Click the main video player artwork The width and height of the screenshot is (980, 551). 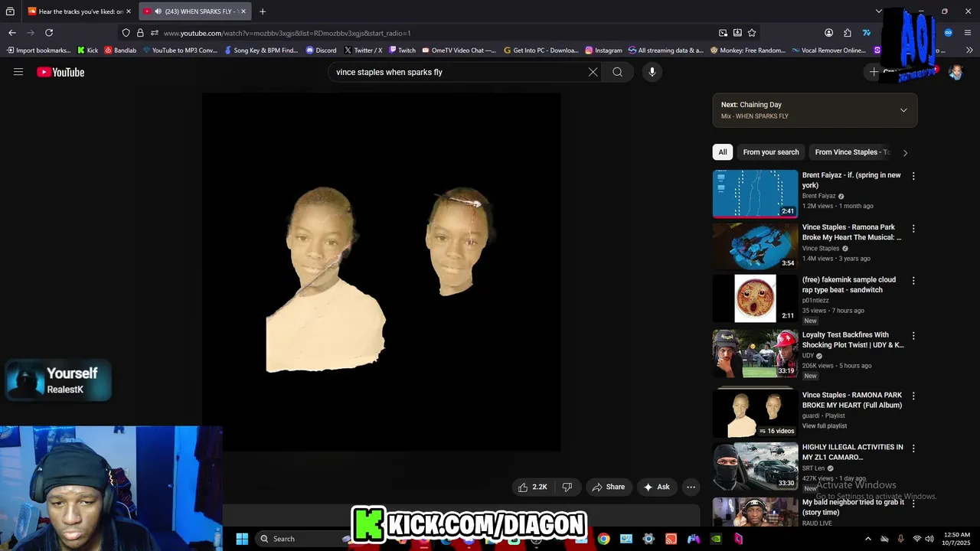point(381,272)
